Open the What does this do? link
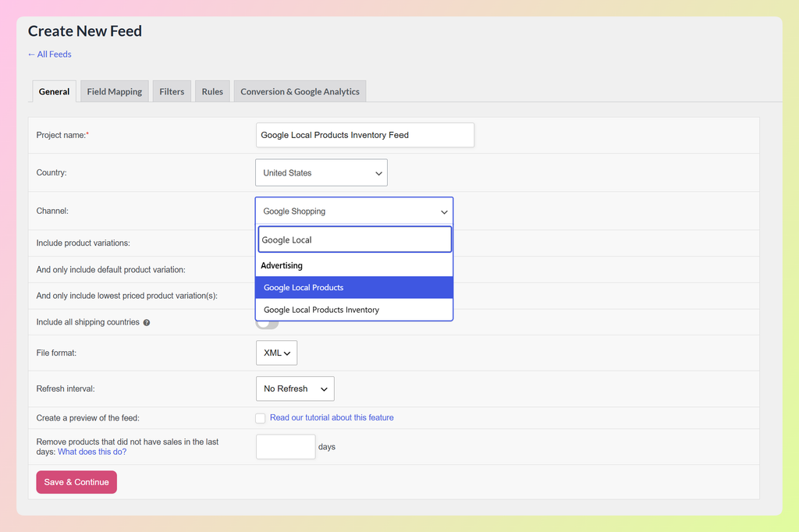Image resolution: width=799 pixels, height=532 pixels. pos(92,452)
